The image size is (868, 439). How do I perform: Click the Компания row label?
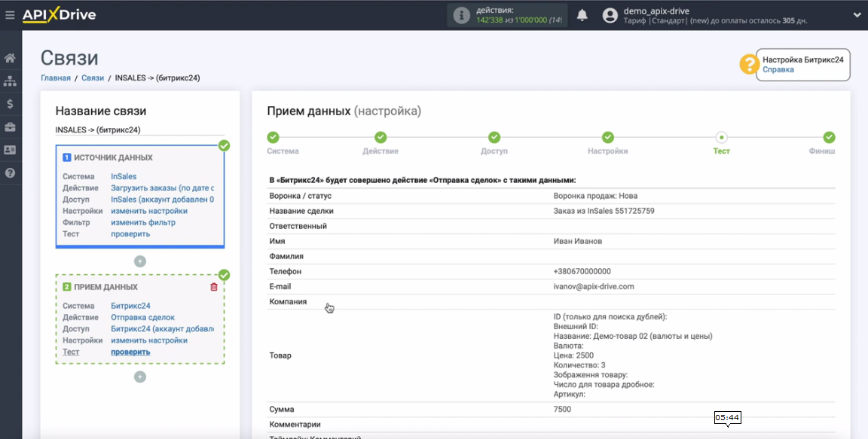(288, 301)
